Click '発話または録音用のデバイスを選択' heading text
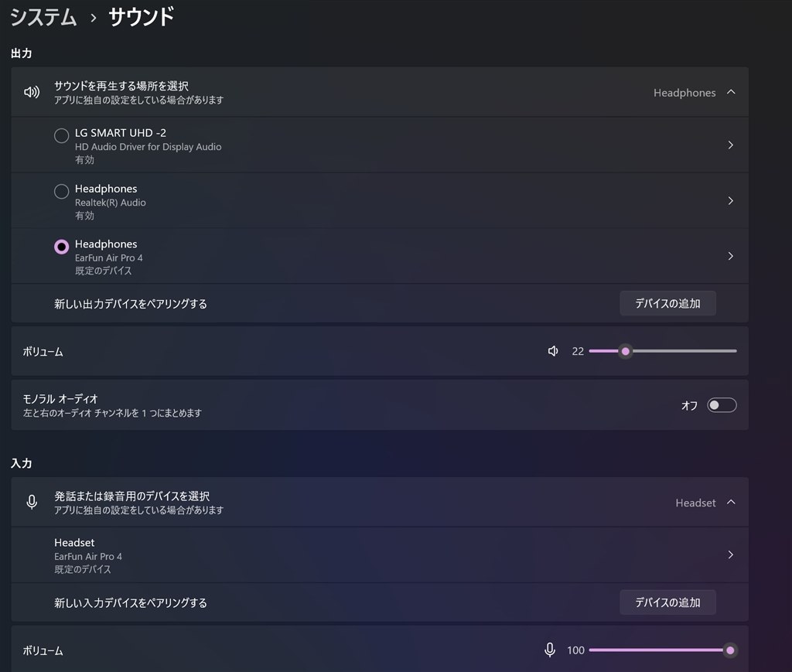The width and height of the screenshot is (792, 672). 131,496
